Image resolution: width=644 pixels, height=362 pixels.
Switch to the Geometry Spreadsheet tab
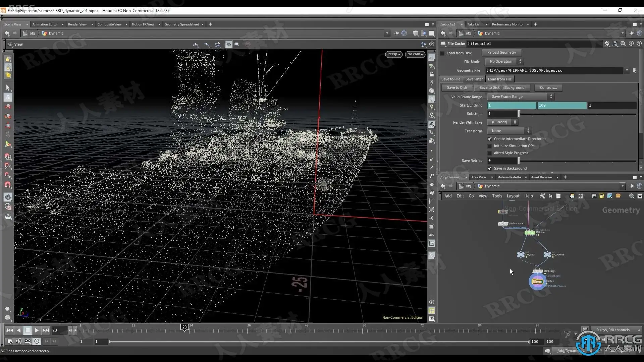[x=181, y=24]
